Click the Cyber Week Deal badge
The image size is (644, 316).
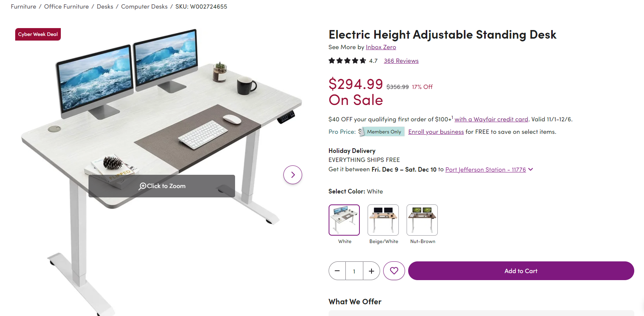click(38, 34)
